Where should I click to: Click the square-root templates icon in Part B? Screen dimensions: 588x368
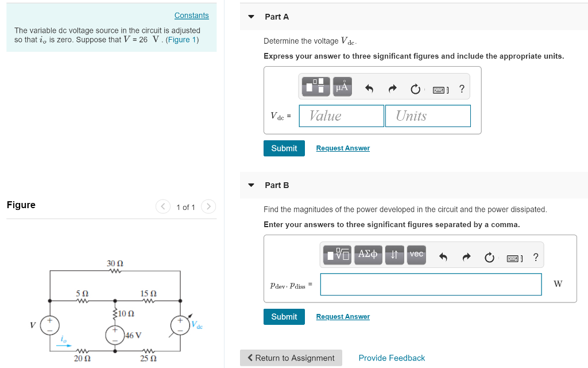coord(338,255)
